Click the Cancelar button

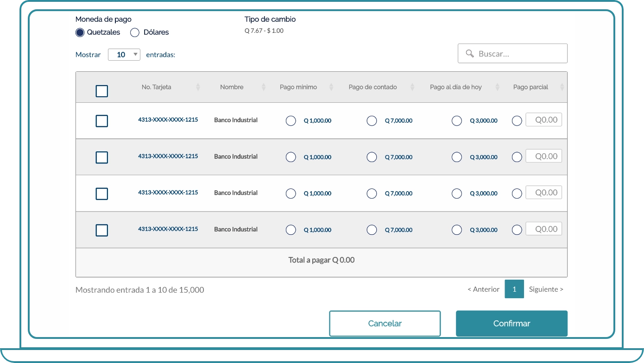pos(385,324)
